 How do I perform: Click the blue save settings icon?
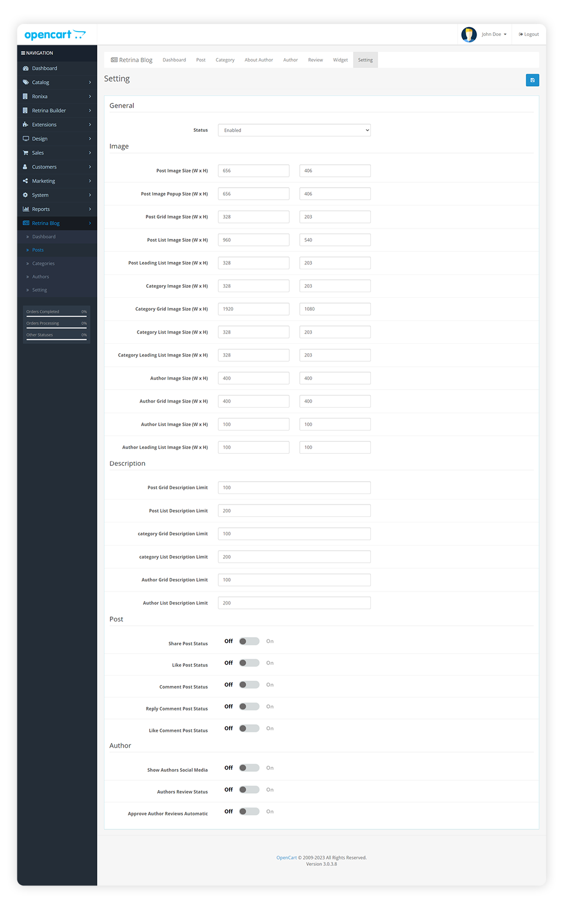(532, 81)
